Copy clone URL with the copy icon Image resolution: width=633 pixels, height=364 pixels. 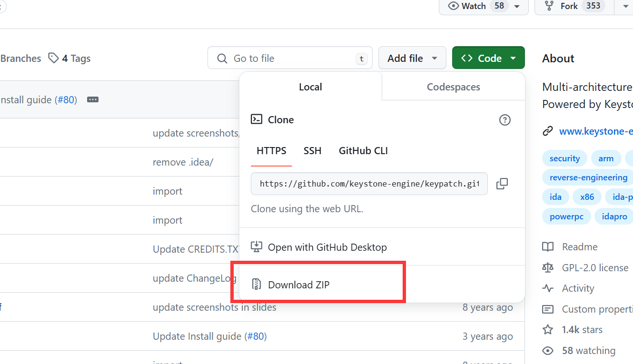point(502,184)
